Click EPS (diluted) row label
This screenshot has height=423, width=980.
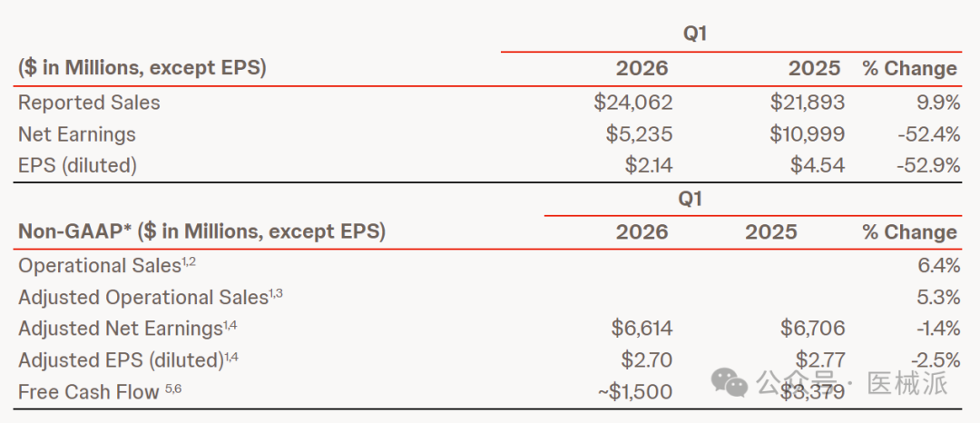pos(77,165)
